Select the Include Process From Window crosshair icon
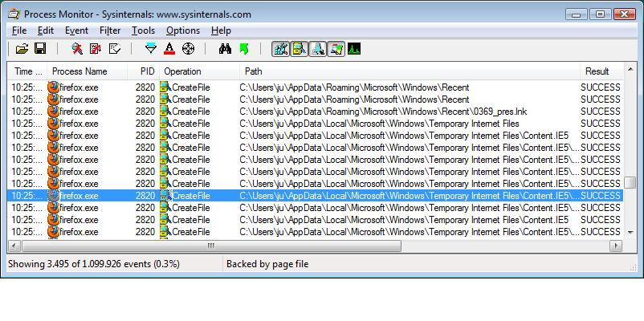The width and height of the screenshot is (644, 321). tap(188, 49)
